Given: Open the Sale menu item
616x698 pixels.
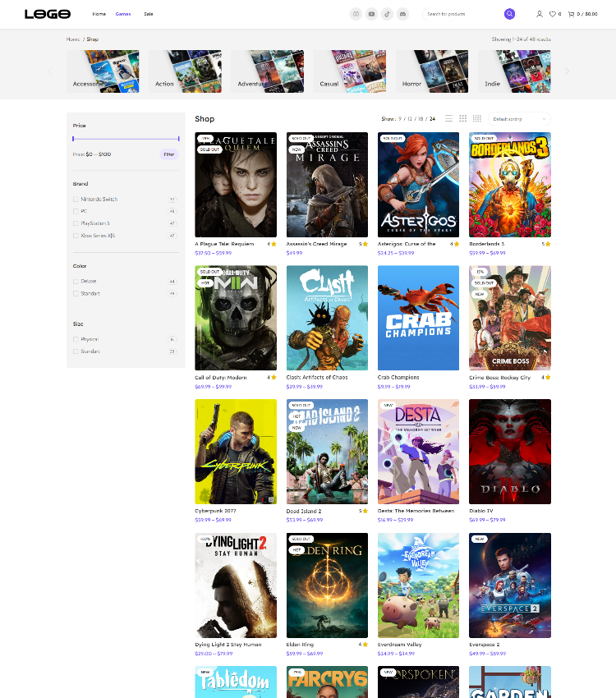Looking at the screenshot, I should 148,14.
